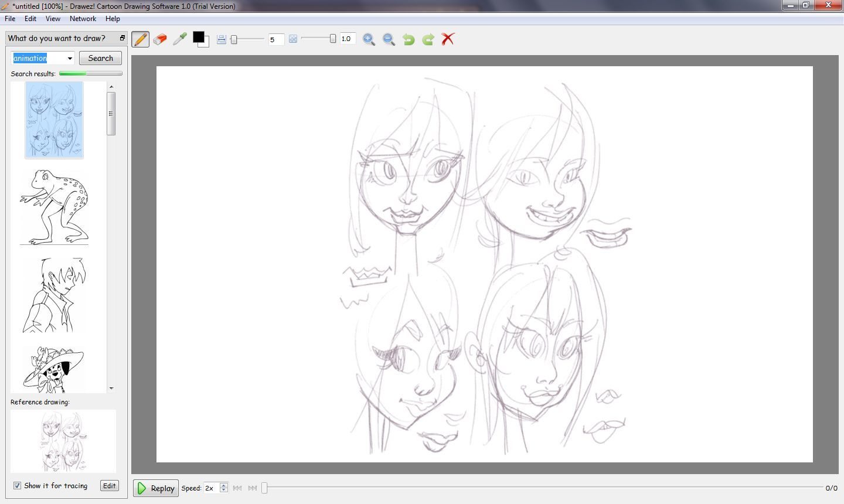Undock the 'What do you want to draw?' panel
This screenshot has height=504, width=844.
[122, 38]
